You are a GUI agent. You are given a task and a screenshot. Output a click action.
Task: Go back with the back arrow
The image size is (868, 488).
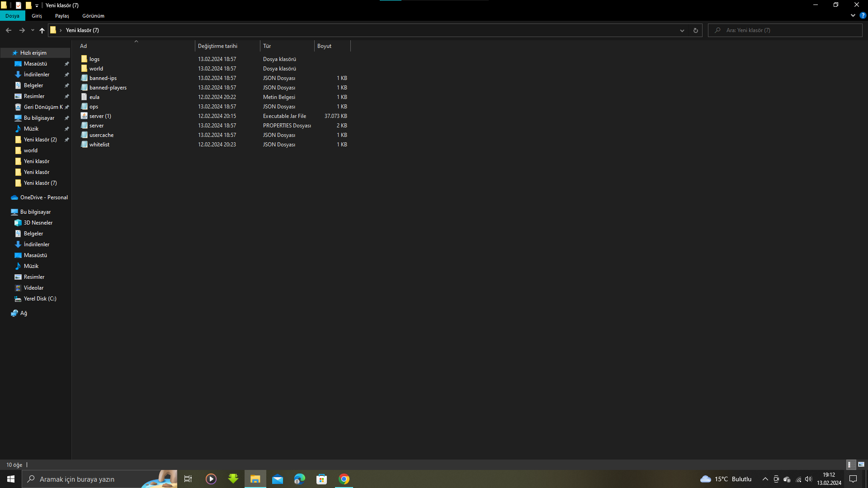coord(9,30)
